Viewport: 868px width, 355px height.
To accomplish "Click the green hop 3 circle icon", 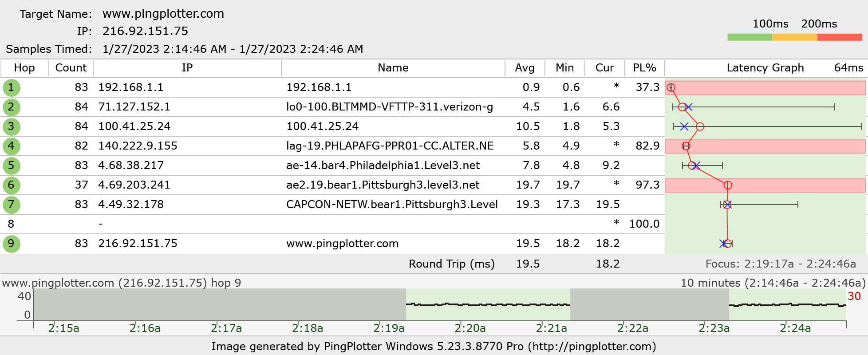I will pyautogui.click(x=11, y=126).
